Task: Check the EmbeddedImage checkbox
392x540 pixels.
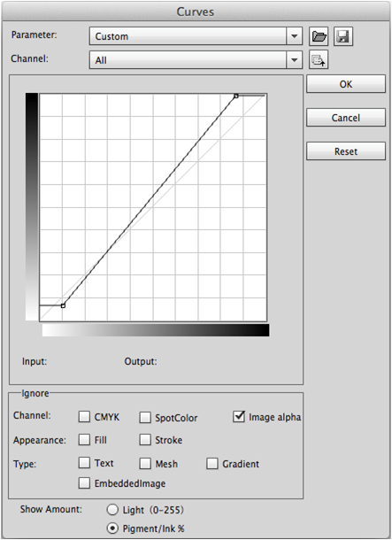Action: coord(84,482)
